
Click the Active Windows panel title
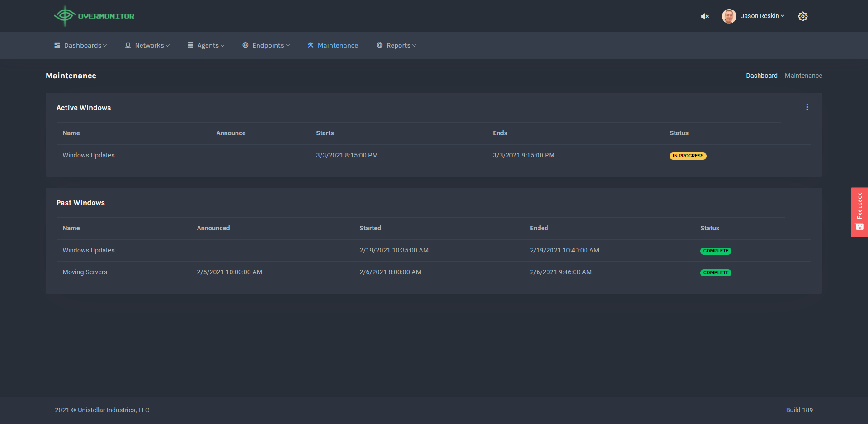coord(84,108)
